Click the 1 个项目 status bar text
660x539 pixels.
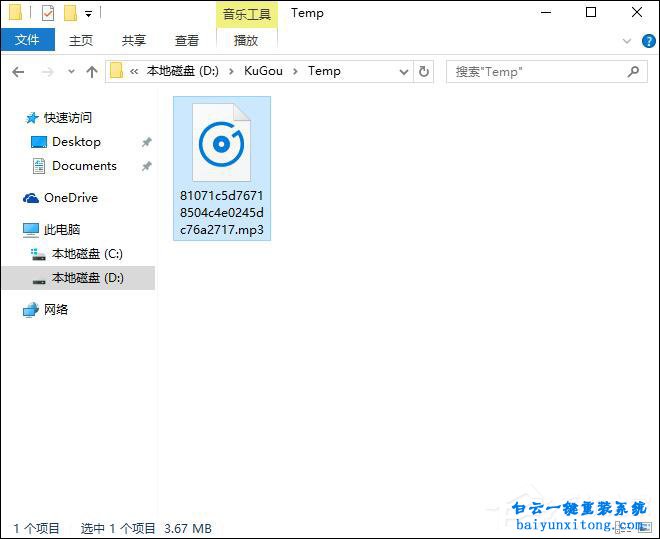36,528
